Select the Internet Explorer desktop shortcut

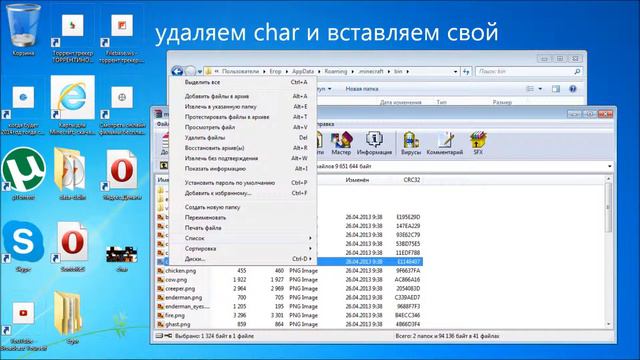click(x=73, y=105)
